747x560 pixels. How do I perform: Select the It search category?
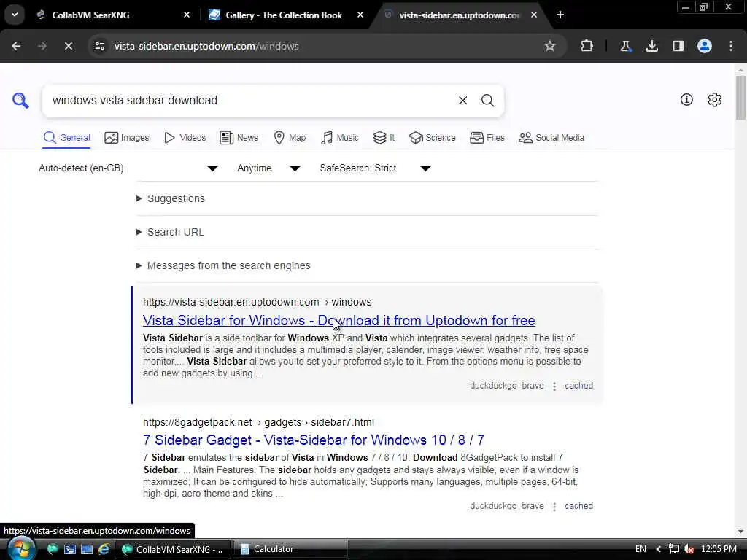384,138
